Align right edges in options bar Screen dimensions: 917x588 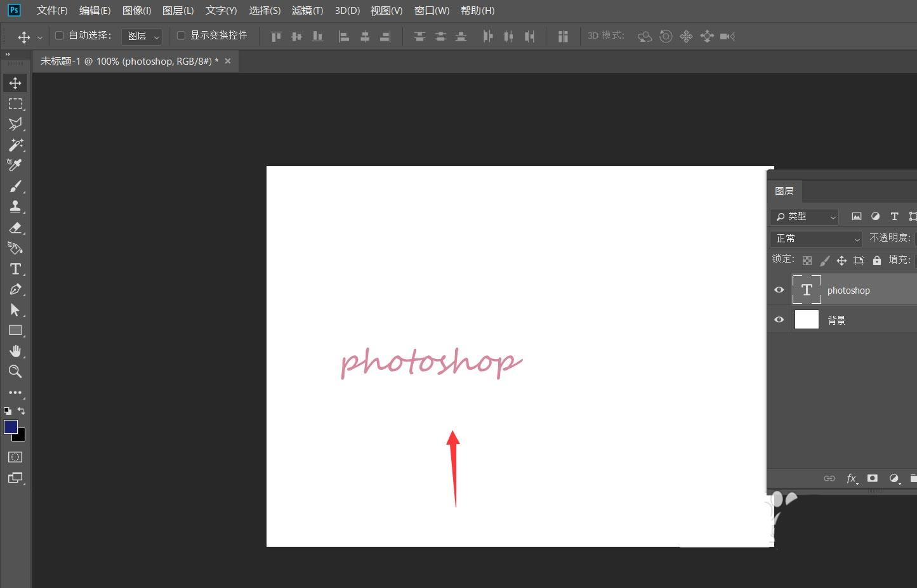385,37
